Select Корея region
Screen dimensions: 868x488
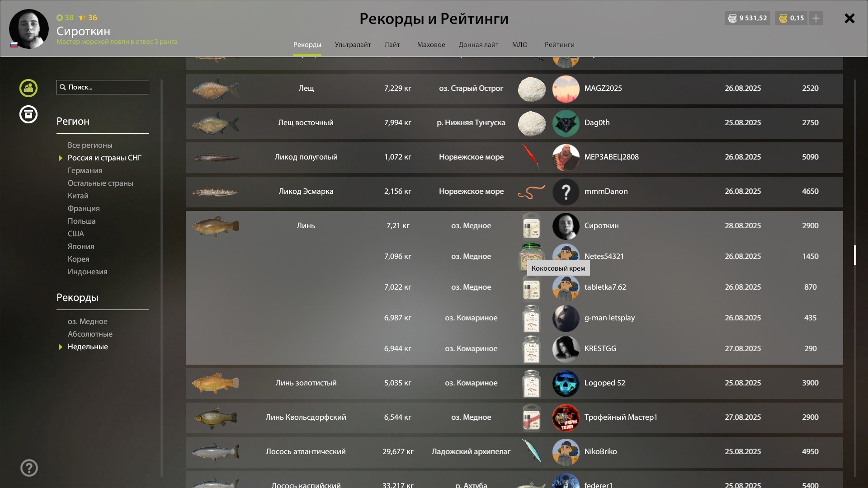pos(79,259)
